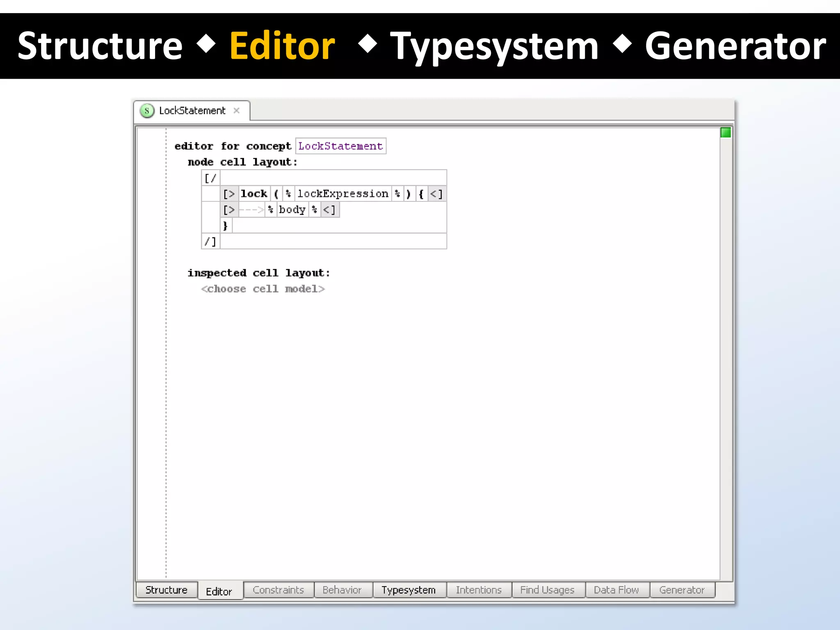The width and height of the screenshot is (840, 630).
Task: Click the closing brace '}' cell
Action: click(x=226, y=226)
